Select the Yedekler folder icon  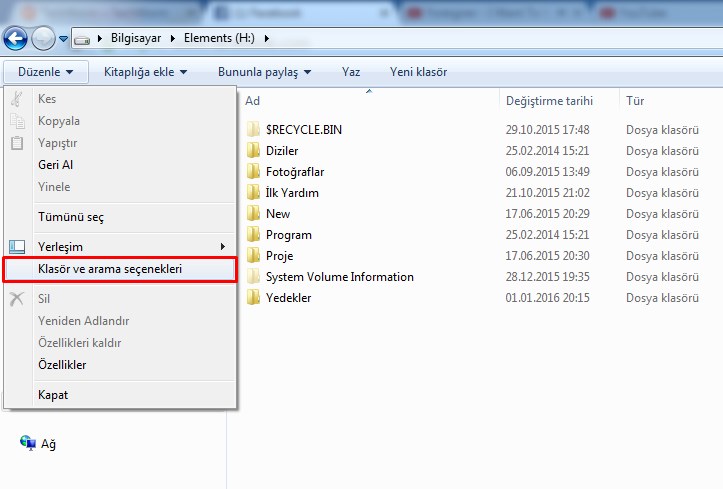point(253,298)
